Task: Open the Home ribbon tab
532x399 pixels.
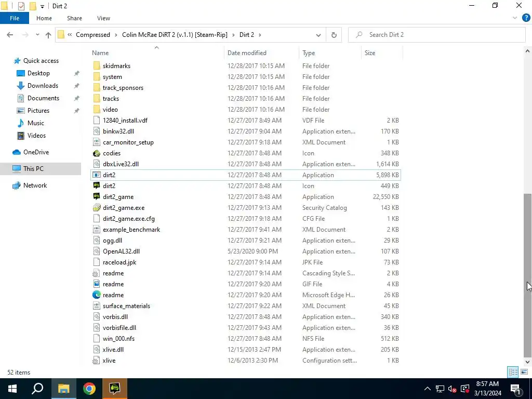Action: click(x=44, y=18)
